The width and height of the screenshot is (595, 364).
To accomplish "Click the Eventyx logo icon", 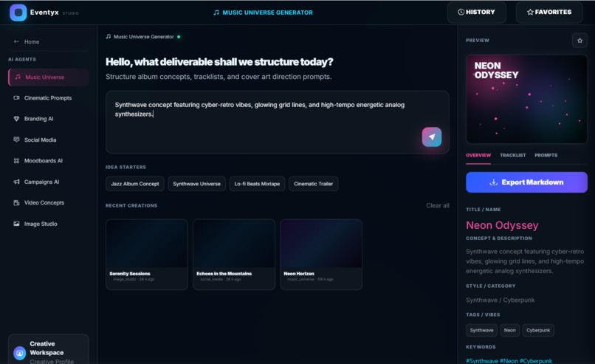I will [18, 13].
